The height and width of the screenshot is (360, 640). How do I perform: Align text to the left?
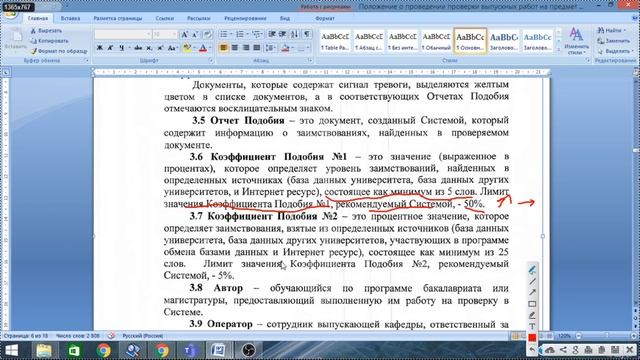[x=223, y=48]
